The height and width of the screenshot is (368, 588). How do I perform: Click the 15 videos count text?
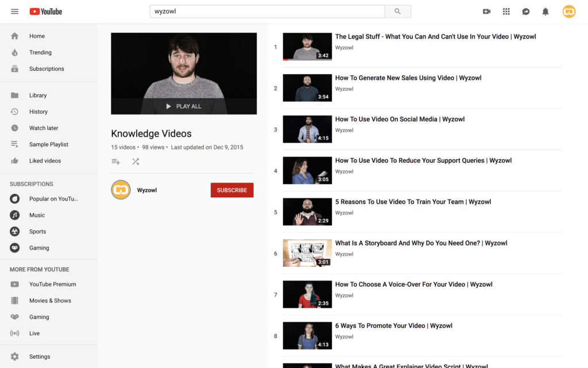(123, 147)
